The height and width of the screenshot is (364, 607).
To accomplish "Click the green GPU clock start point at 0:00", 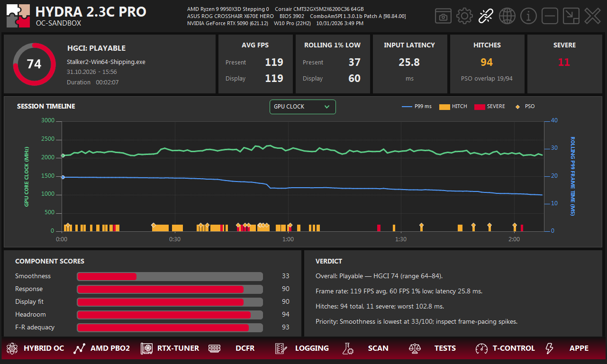I will click(x=63, y=156).
